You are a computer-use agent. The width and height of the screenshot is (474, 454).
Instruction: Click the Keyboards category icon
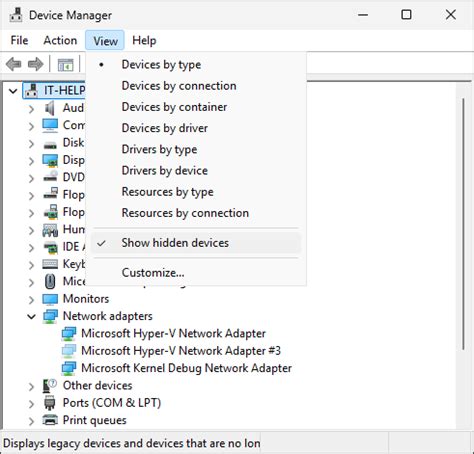coord(50,264)
